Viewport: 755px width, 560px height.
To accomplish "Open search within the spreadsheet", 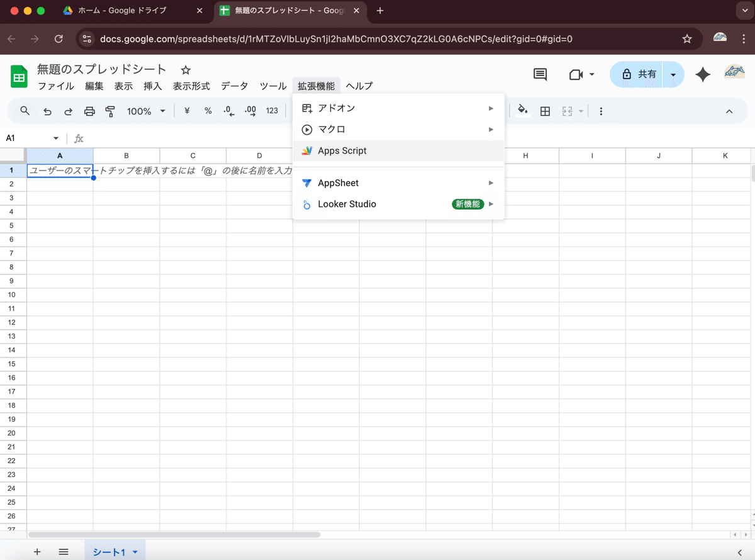I will (25, 111).
